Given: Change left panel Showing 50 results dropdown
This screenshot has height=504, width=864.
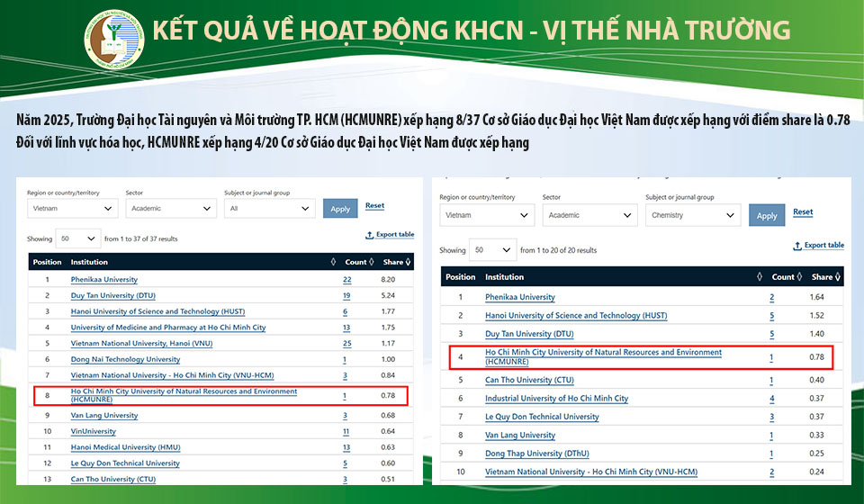Looking at the screenshot, I should click(x=77, y=238).
